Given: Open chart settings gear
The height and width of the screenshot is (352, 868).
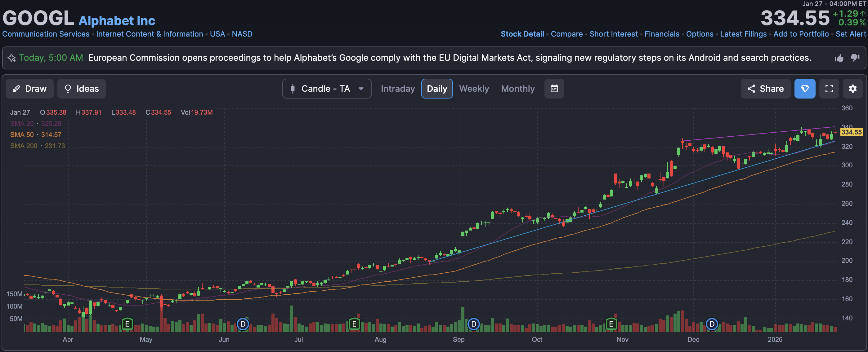Looking at the screenshot, I should (852, 89).
